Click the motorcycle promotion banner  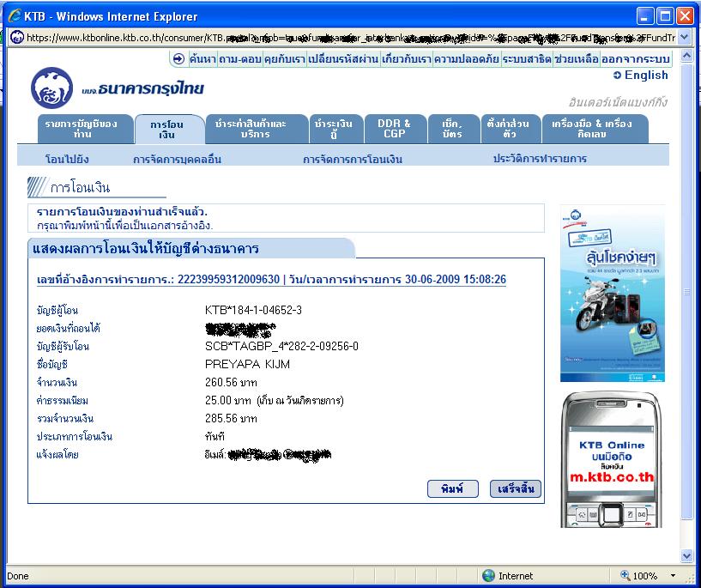coord(612,294)
